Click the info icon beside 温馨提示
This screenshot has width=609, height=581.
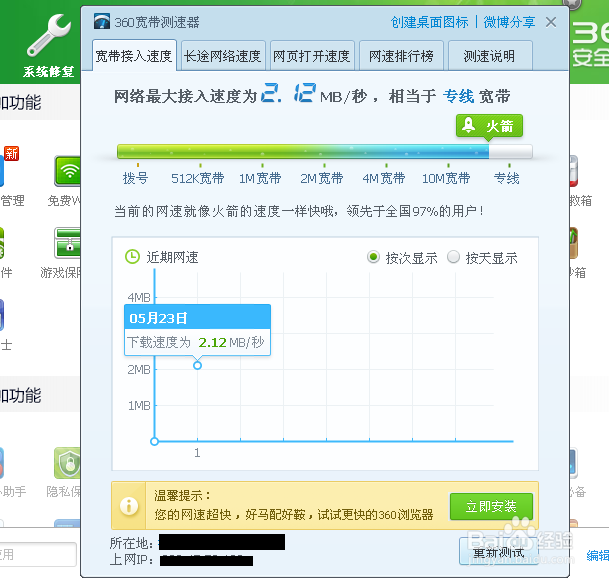[x=129, y=506]
